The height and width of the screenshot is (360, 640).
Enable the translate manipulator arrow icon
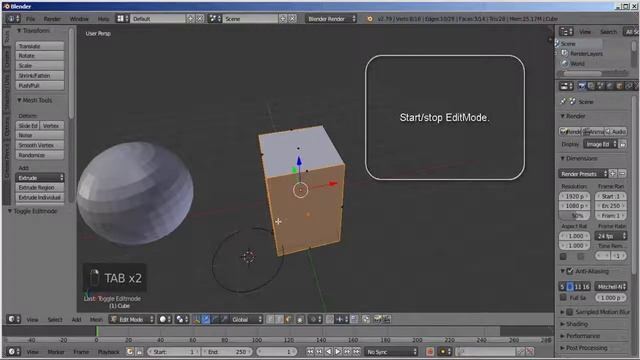click(x=206, y=319)
